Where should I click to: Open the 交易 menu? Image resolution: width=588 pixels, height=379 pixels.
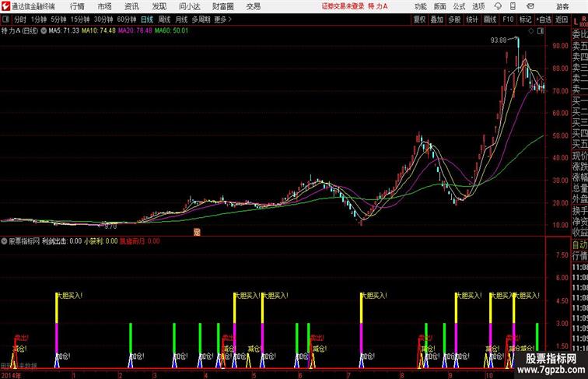[254, 6]
